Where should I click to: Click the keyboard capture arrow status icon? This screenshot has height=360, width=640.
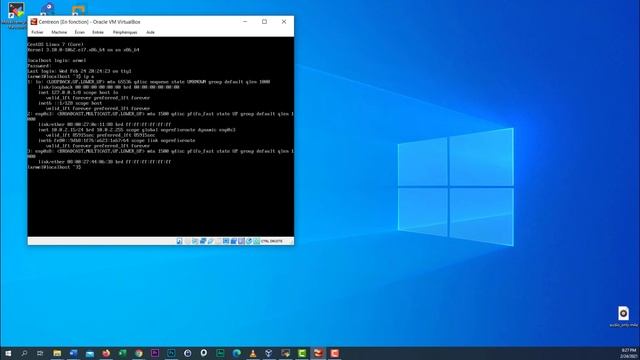coord(257,241)
